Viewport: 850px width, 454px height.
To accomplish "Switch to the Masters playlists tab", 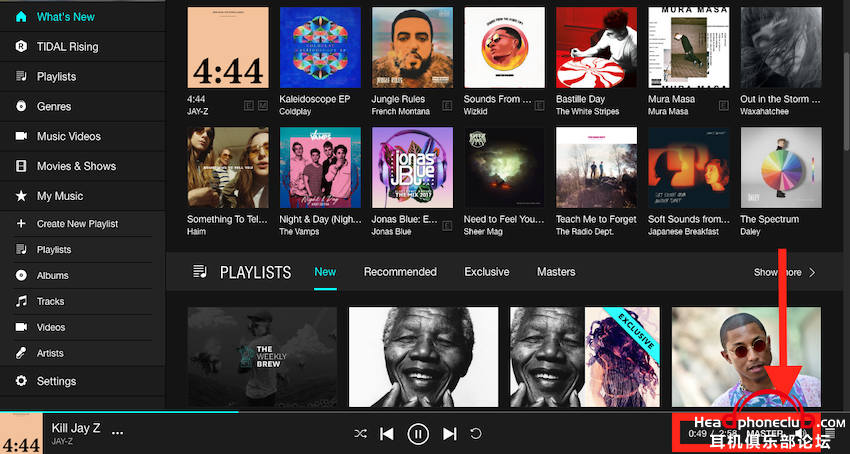I will coord(556,272).
